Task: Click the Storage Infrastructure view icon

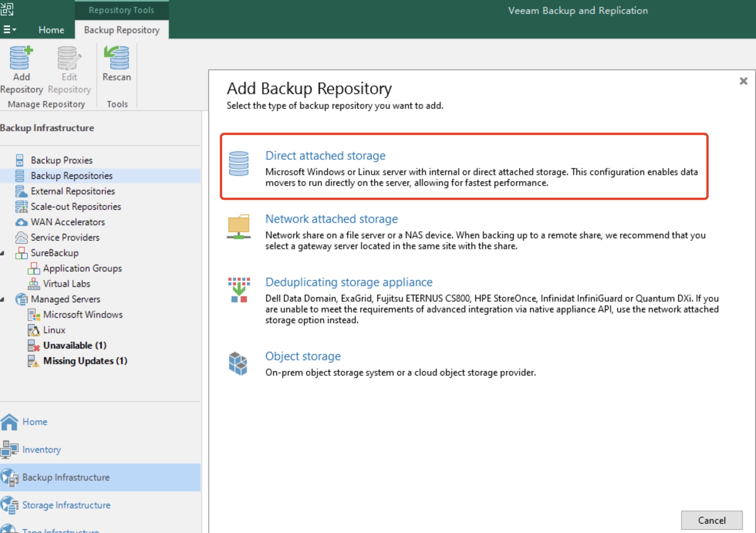Action: [10, 505]
